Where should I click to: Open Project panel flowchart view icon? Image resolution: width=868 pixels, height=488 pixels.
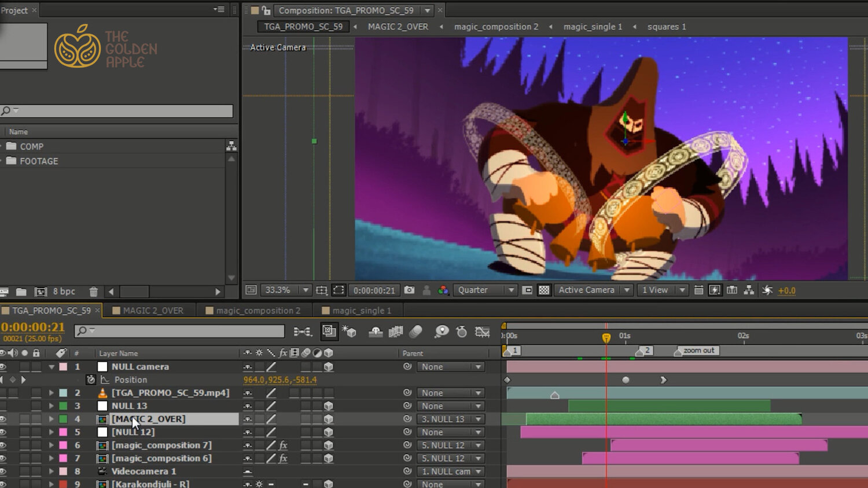231,146
